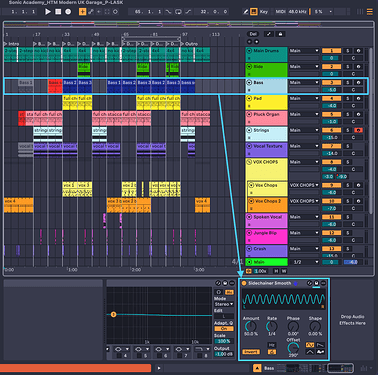This screenshot has width=378, height=375.
Task: Click the Outro locator marker
Action: 190,44
